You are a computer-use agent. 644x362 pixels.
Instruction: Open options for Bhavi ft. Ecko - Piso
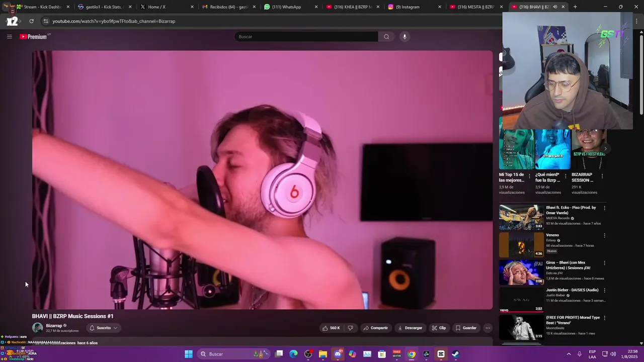pyautogui.click(x=604, y=208)
